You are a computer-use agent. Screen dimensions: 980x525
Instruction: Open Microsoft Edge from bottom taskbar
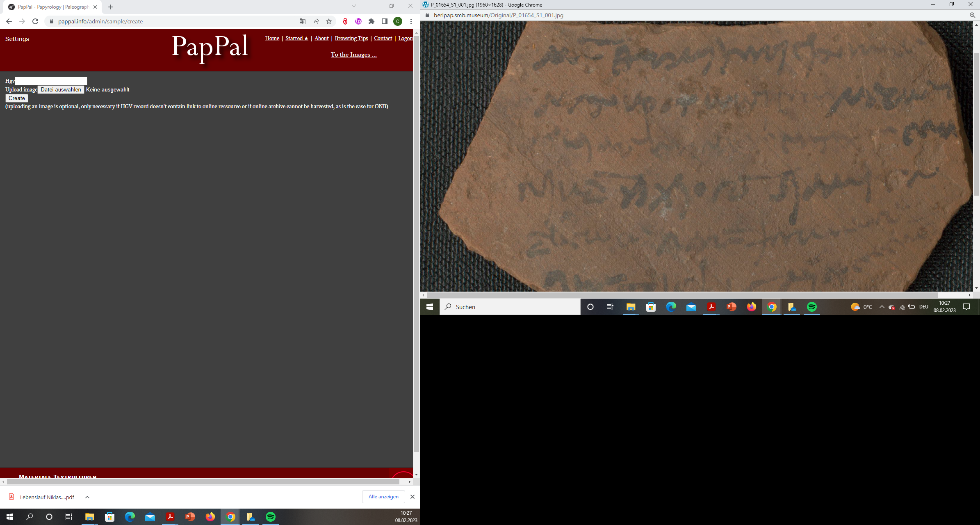(130, 517)
